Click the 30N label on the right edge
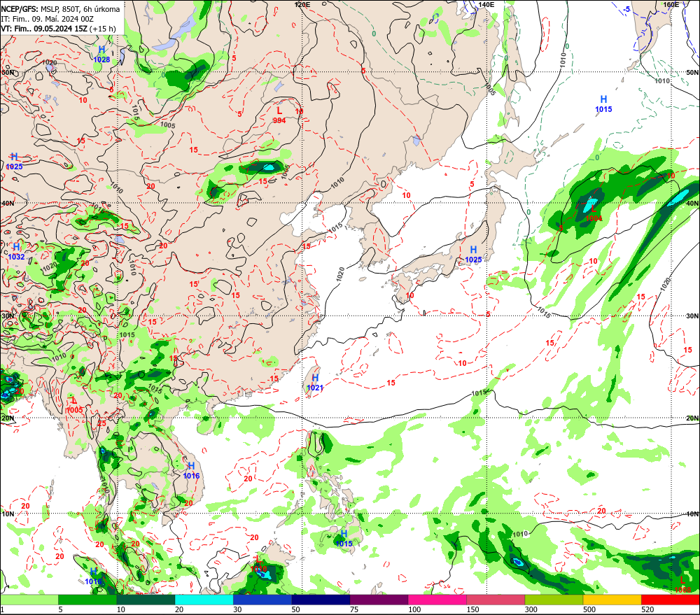The height and width of the screenshot is (615, 700). coord(692,316)
